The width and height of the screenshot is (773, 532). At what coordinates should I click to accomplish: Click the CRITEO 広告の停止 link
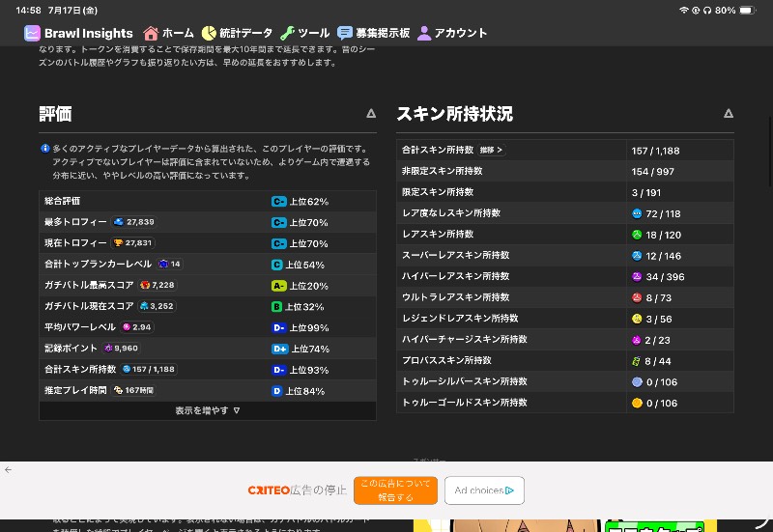(298, 490)
